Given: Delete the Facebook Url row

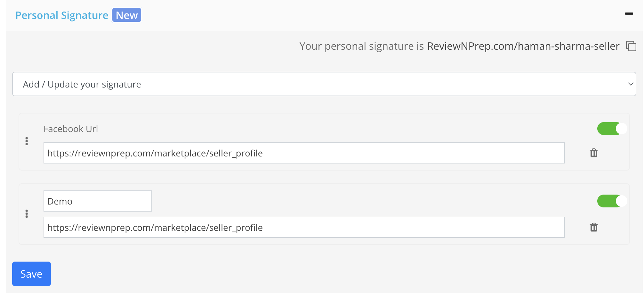Looking at the screenshot, I should pyautogui.click(x=594, y=153).
